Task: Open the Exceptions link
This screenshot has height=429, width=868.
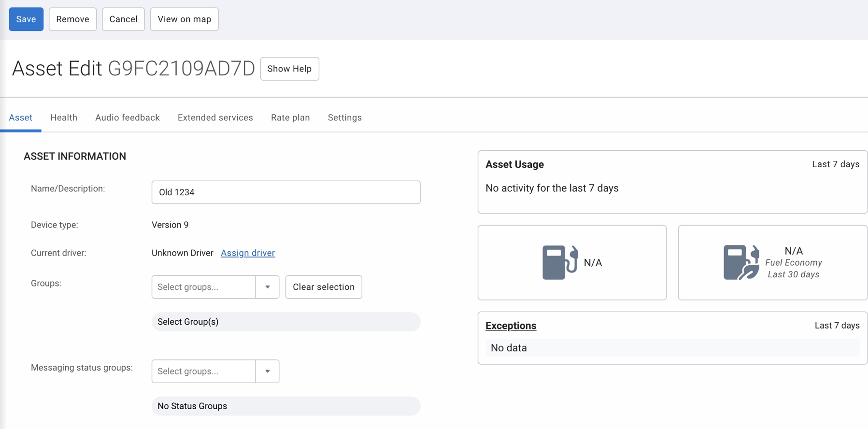Action: 511,326
